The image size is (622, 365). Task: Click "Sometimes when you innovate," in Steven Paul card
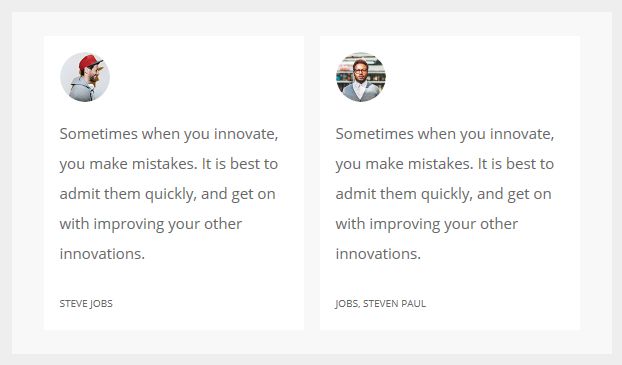445,134
